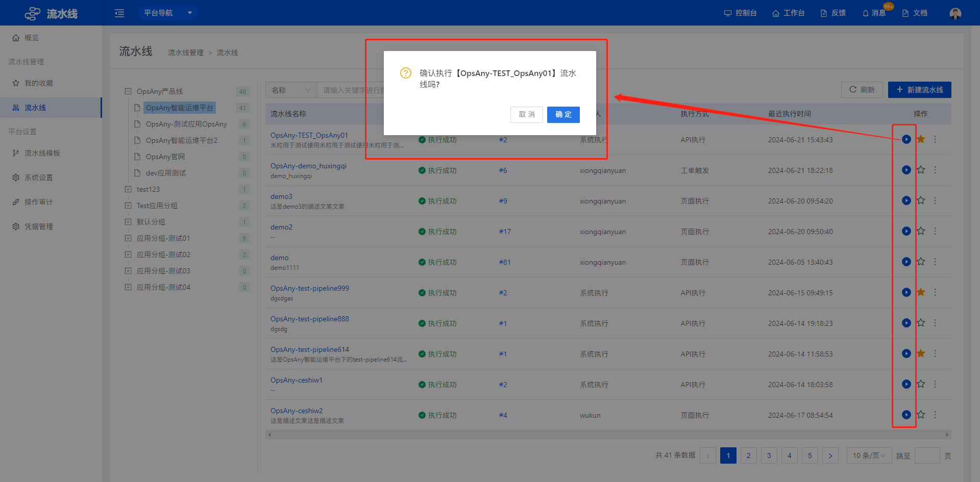The width and height of the screenshot is (980, 482).
Task: Click the run icon for OpsAny-TEST_OpsAny01
Action: point(906,139)
